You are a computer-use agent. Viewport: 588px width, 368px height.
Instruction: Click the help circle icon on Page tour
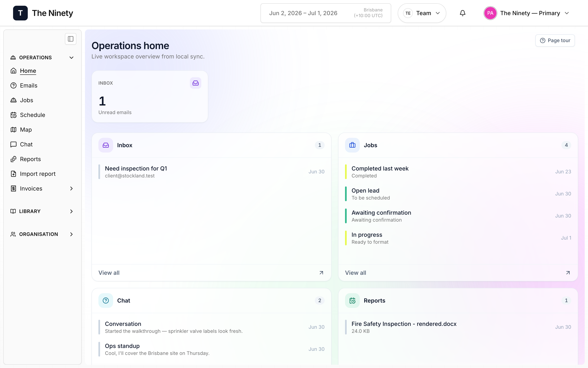pyautogui.click(x=542, y=40)
